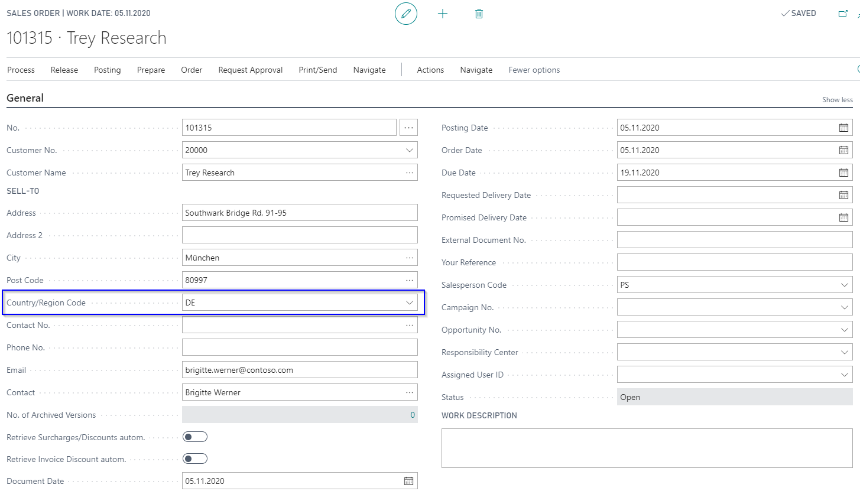860x504 pixels.
Task: Click the City lookup ellipsis
Action: click(x=410, y=258)
